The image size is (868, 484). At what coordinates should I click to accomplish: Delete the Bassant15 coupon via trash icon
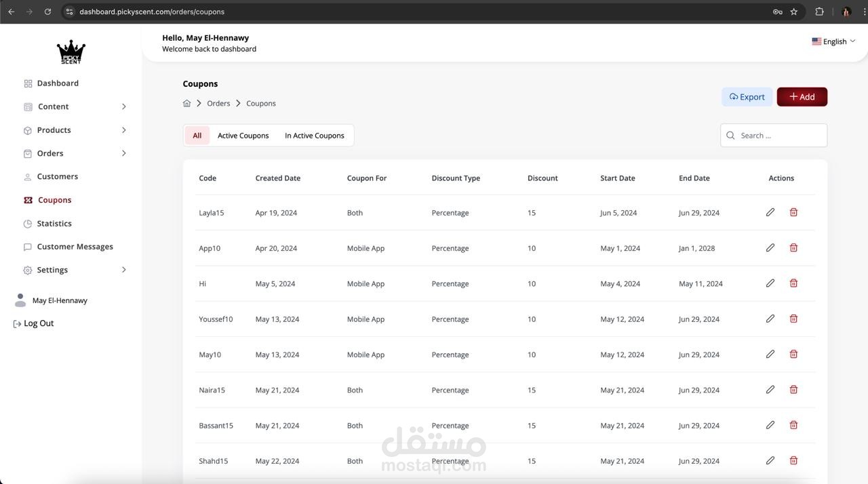[x=793, y=425]
